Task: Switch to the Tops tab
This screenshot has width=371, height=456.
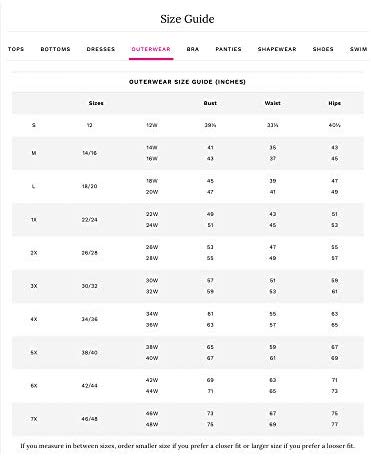Action: 16,49
